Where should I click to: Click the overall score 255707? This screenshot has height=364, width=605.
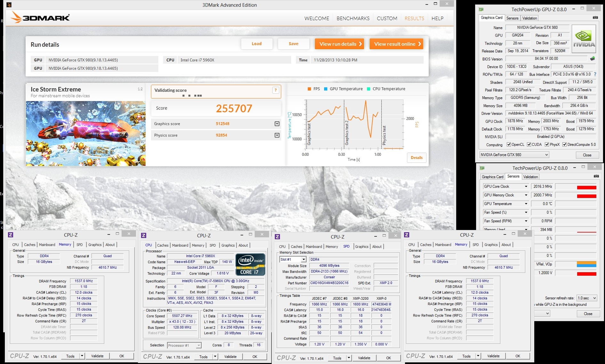pyautogui.click(x=234, y=108)
